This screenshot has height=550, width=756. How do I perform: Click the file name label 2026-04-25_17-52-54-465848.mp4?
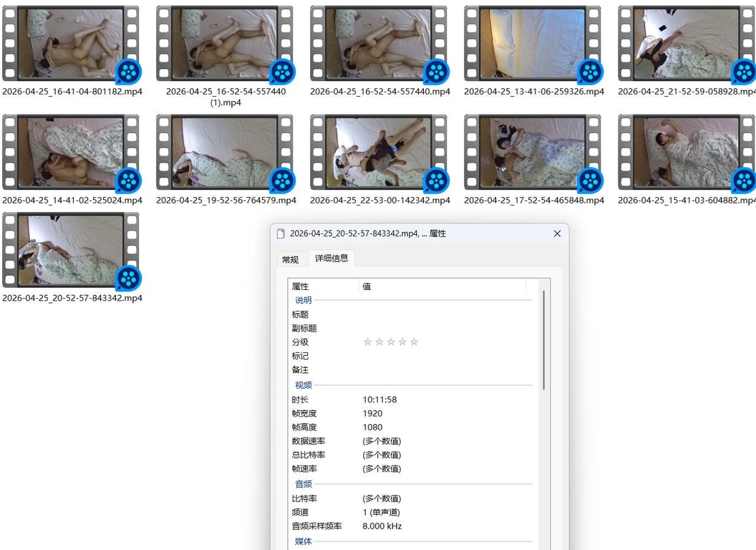coord(534,201)
